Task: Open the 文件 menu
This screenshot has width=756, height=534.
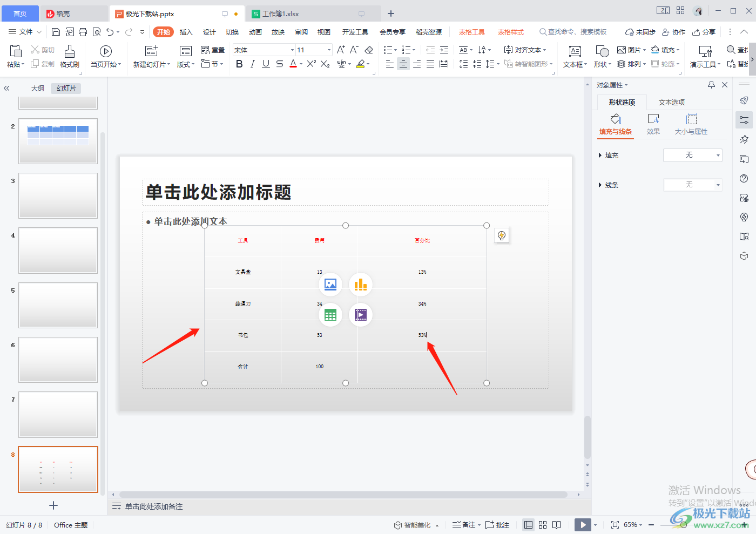Action: [25, 32]
